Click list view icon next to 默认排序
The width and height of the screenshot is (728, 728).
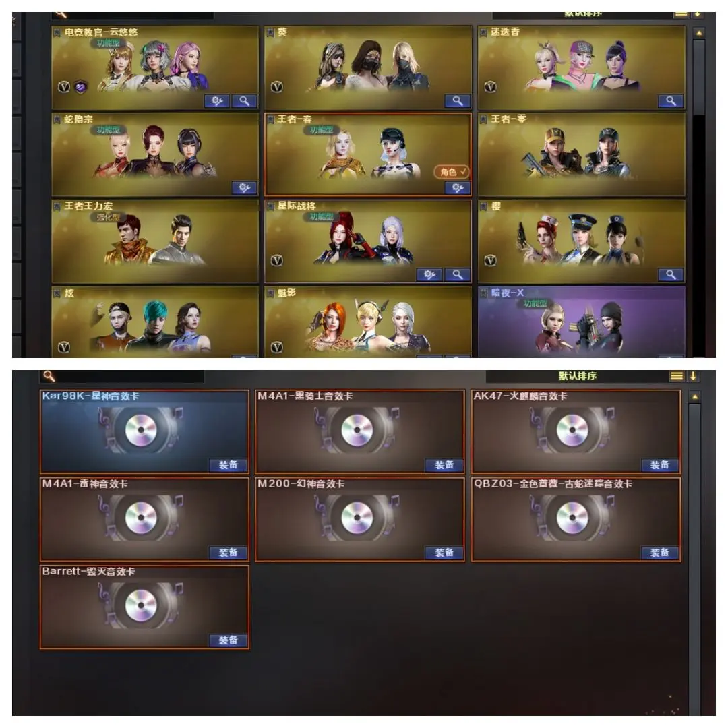(677, 376)
